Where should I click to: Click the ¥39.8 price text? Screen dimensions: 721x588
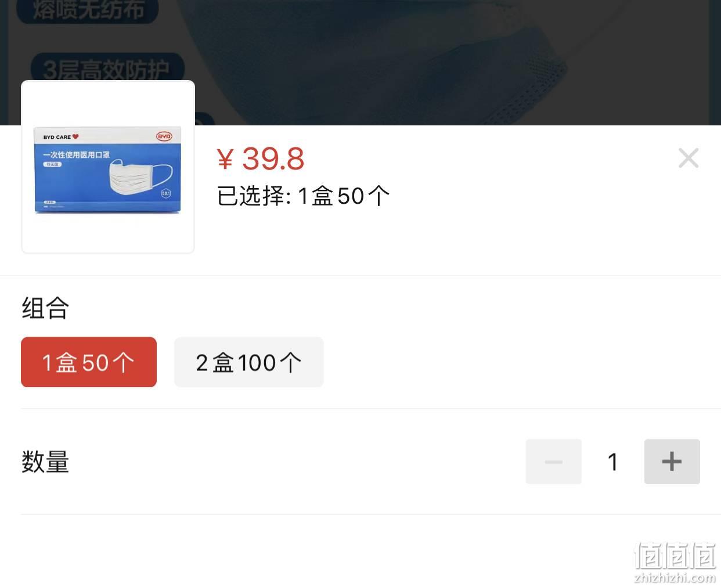[x=261, y=158]
